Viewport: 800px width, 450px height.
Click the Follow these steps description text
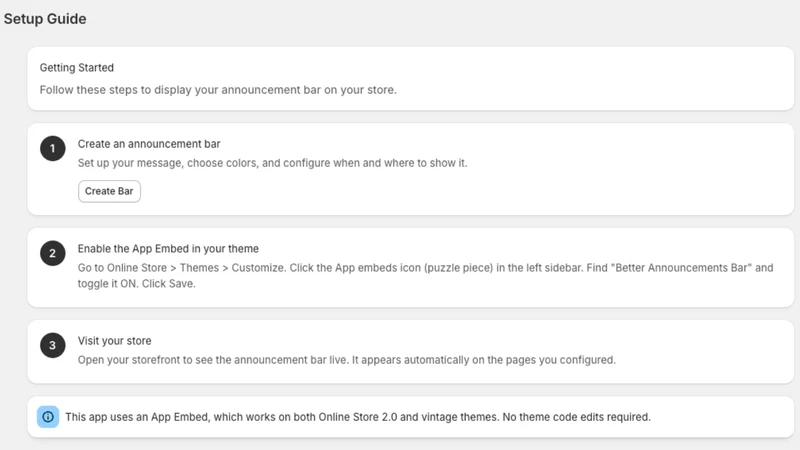[218, 90]
